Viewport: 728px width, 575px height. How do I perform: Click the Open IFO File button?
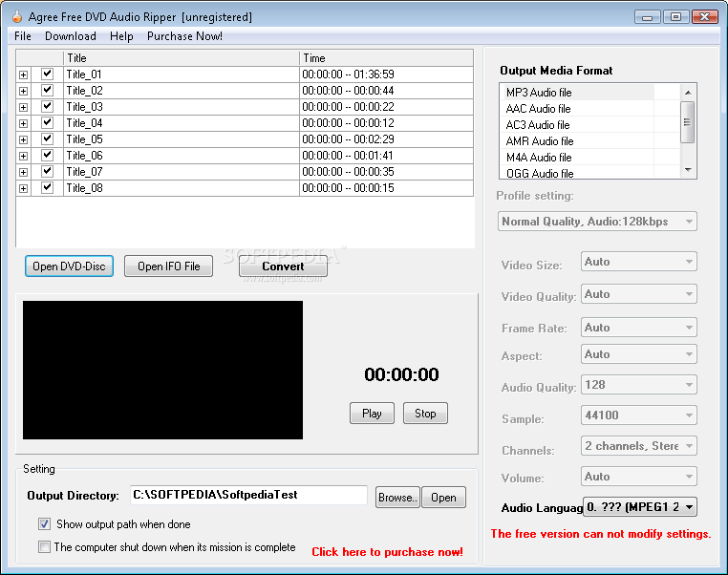(x=168, y=266)
